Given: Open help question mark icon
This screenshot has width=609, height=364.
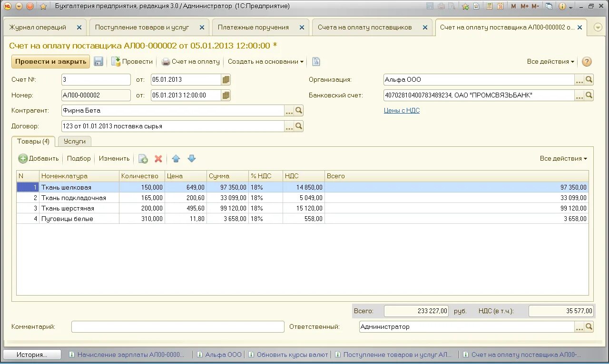Looking at the screenshot, I should [x=587, y=61].
